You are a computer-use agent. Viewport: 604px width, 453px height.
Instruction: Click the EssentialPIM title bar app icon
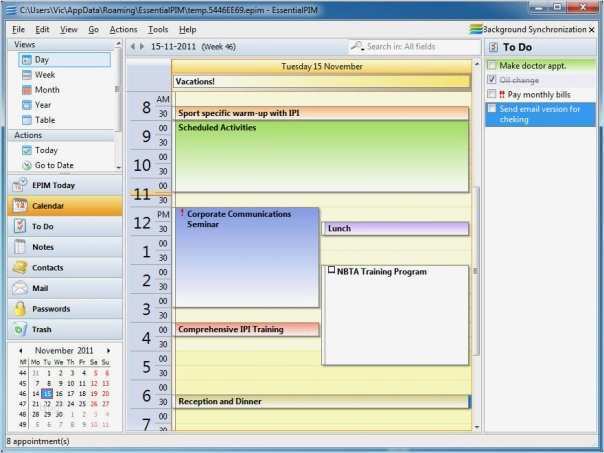(x=11, y=10)
